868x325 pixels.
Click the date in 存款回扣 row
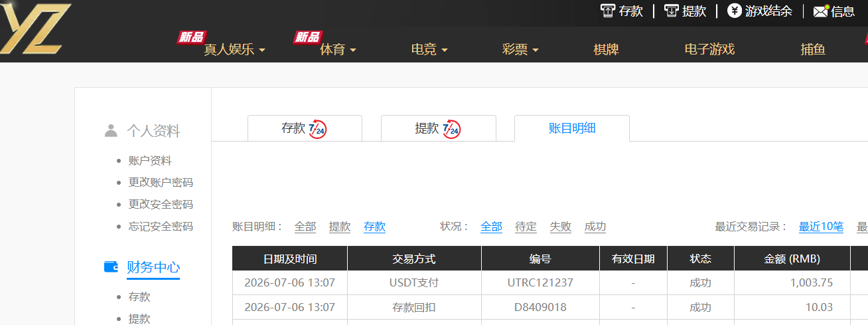[290, 307]
